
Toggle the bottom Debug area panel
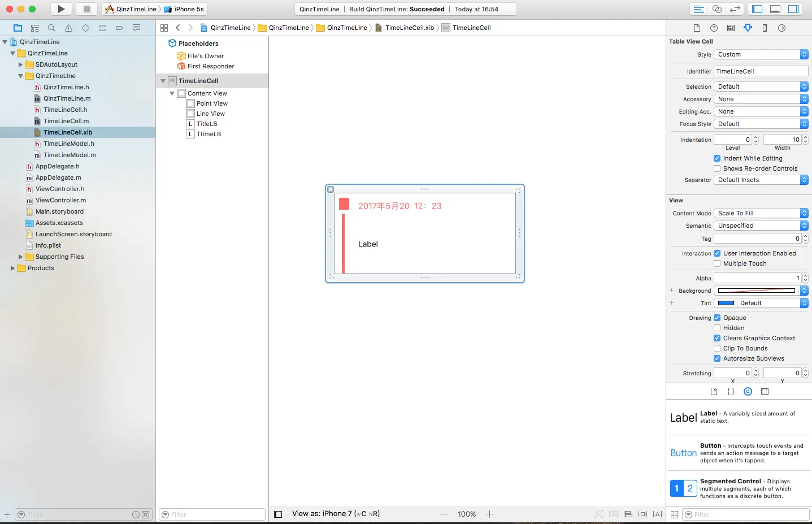tap(775, 9)
